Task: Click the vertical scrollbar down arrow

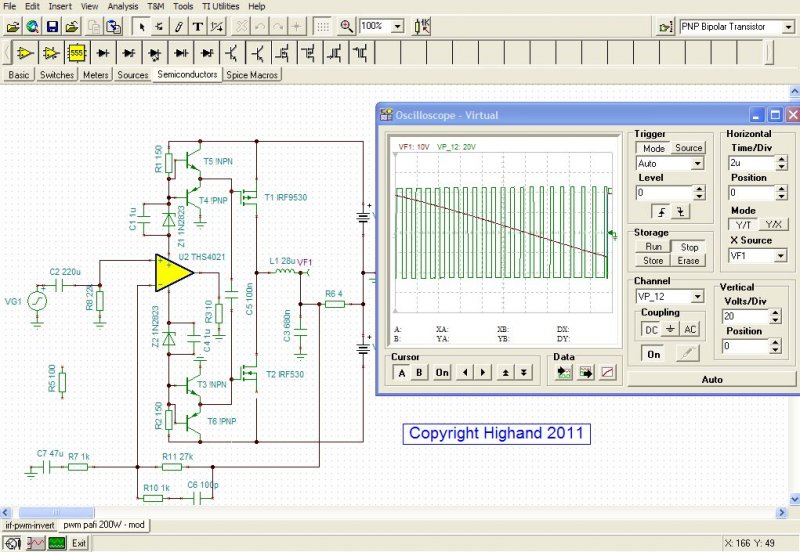Action: point(794,499)
